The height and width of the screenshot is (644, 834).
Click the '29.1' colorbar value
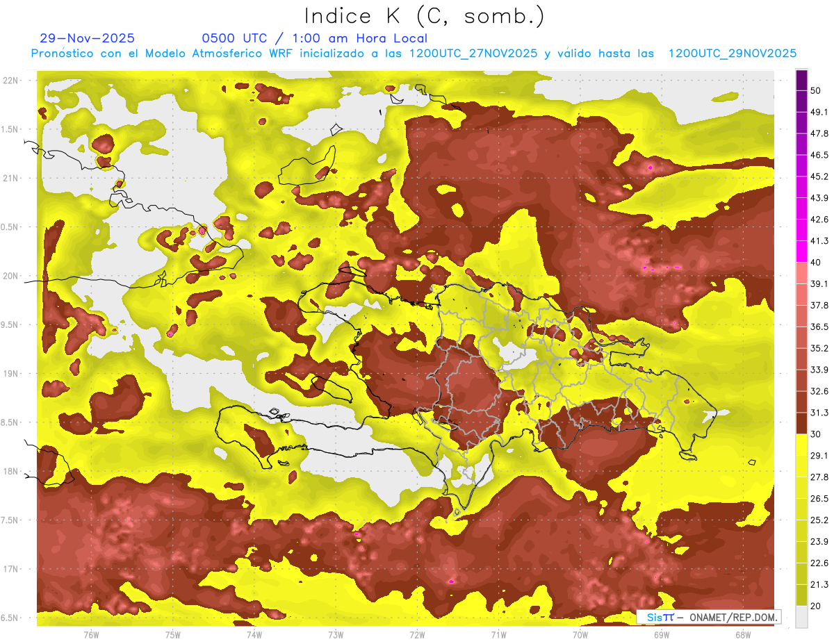819,456
